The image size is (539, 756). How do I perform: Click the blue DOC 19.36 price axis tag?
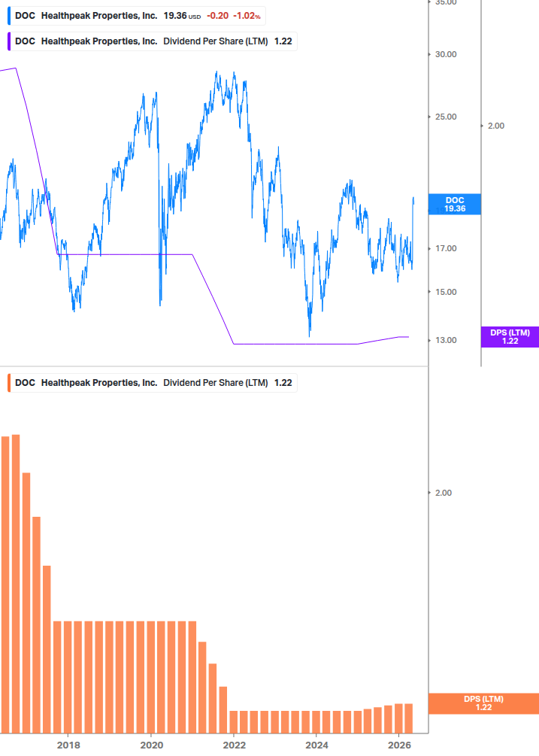point(455,205)
